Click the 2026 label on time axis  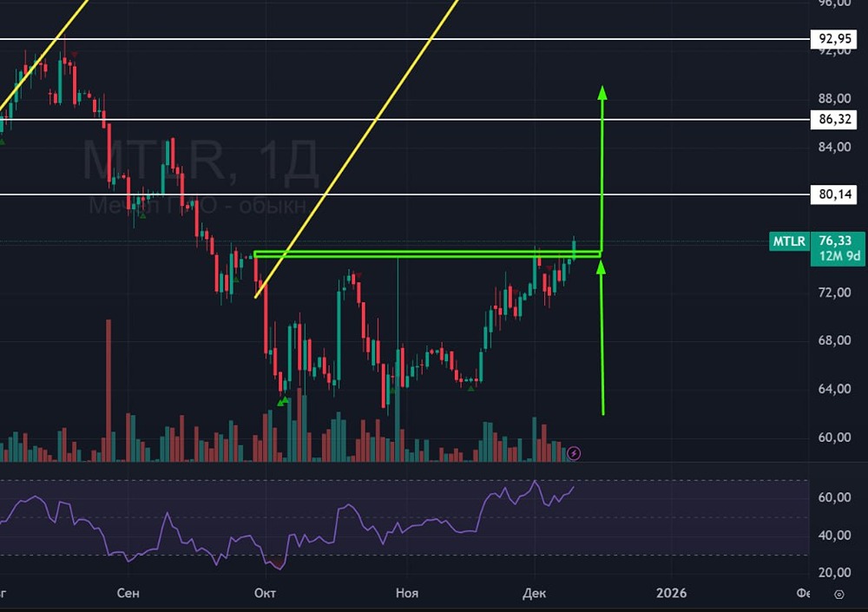[x=672, y=593]
